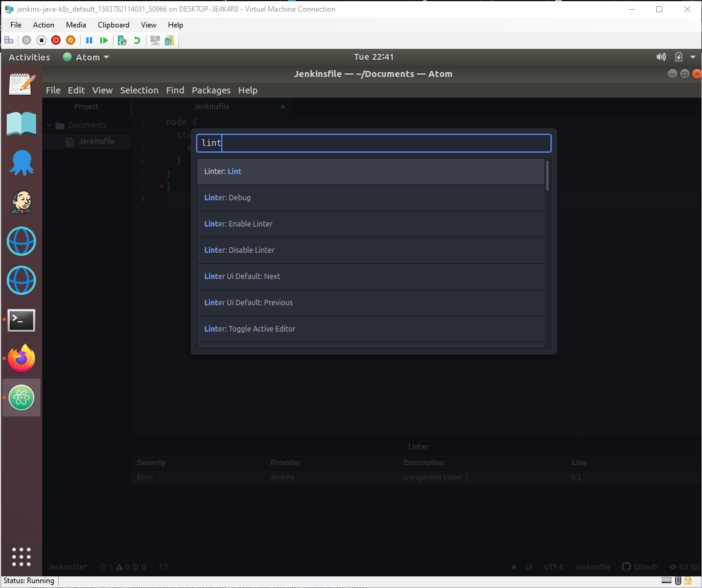702x588 pixels.
Task: Launch Terminal from the dock
Action: (x=21, y=320)
